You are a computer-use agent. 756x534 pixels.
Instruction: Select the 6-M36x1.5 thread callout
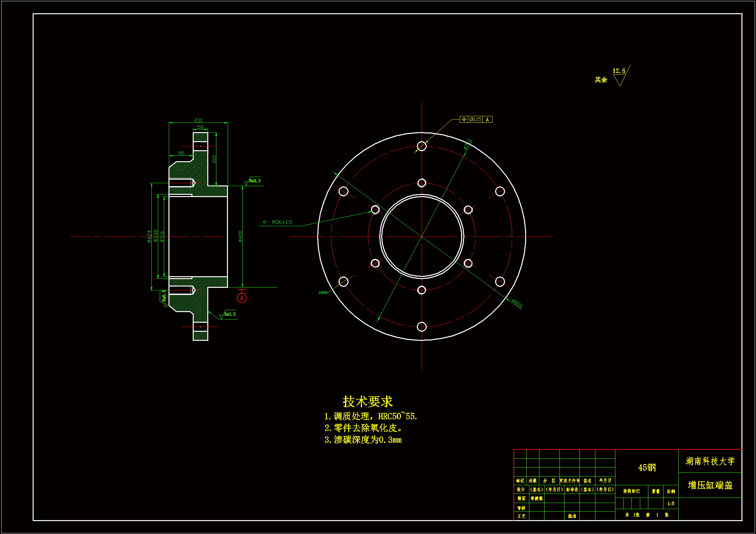click(x=277, y=222)
